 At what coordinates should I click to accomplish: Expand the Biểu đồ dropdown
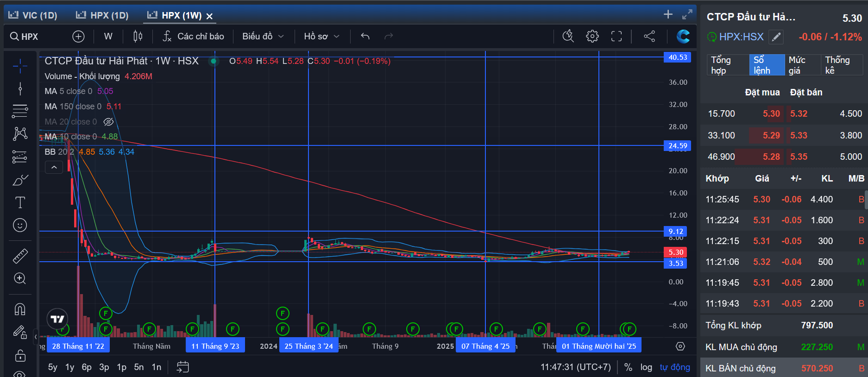point(263,36)
